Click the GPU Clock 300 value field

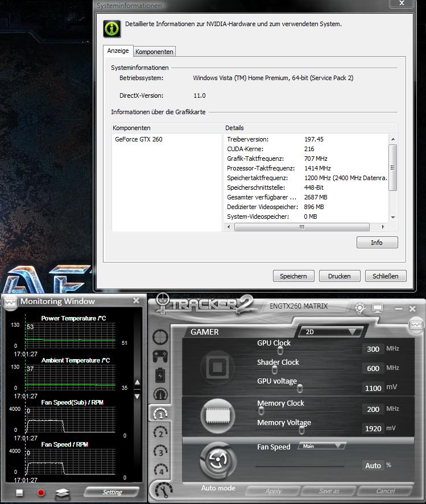373,349
